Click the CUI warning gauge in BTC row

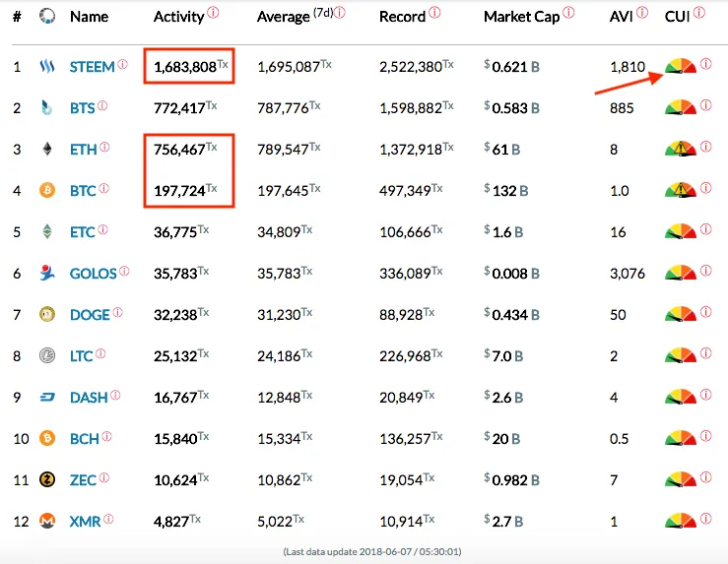click(681, 190)
